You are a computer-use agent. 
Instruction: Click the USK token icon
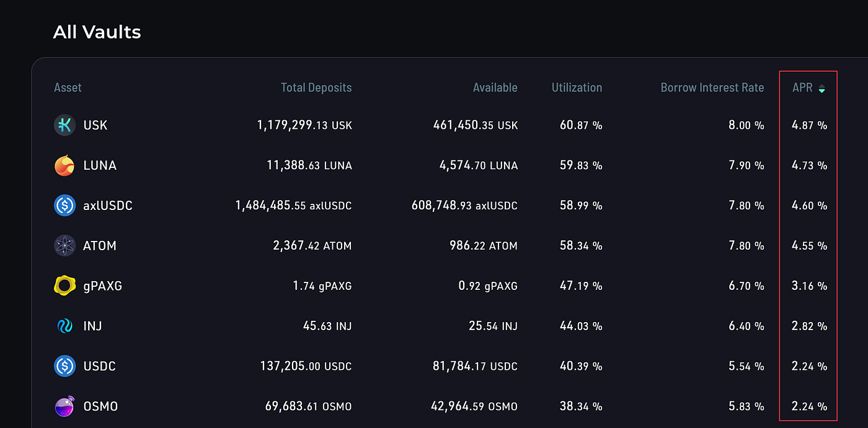point(64,125)
